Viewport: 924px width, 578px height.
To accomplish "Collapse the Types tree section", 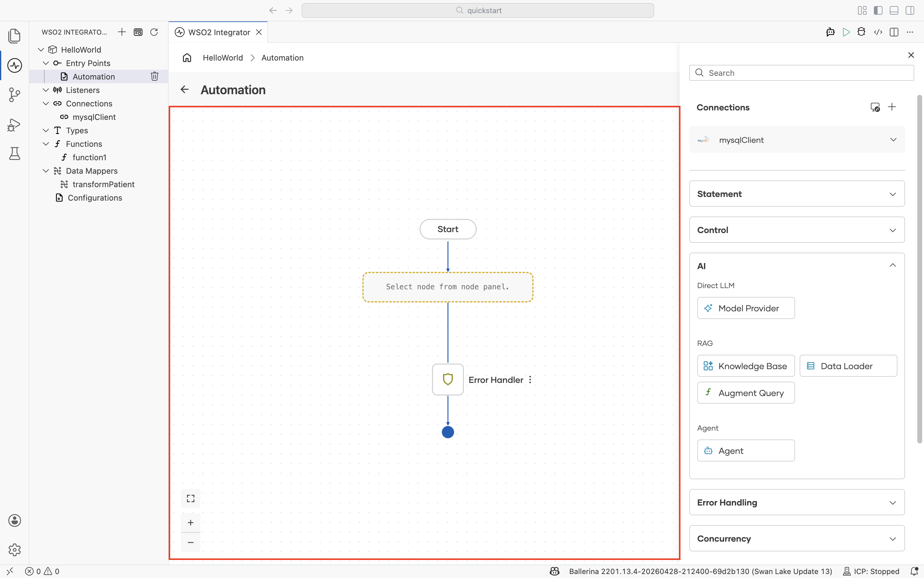I will click(46, 130).
